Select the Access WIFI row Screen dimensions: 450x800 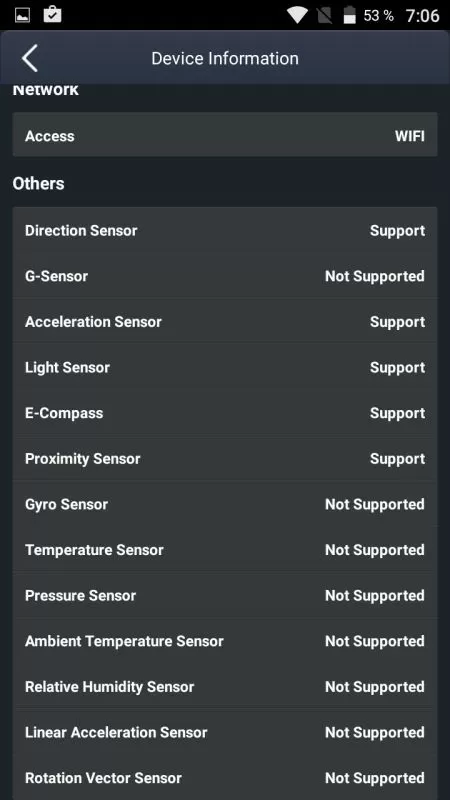point(225,136)
